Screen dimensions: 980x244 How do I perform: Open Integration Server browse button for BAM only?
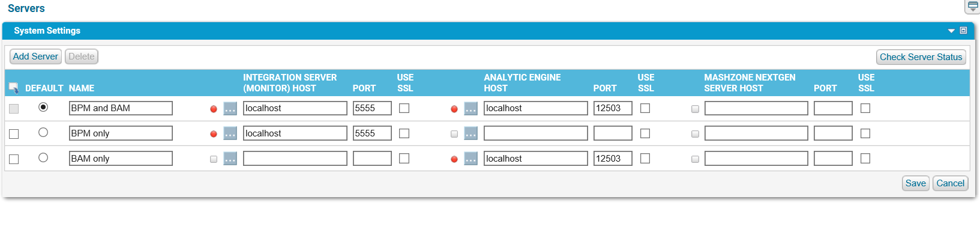point(230,159)
